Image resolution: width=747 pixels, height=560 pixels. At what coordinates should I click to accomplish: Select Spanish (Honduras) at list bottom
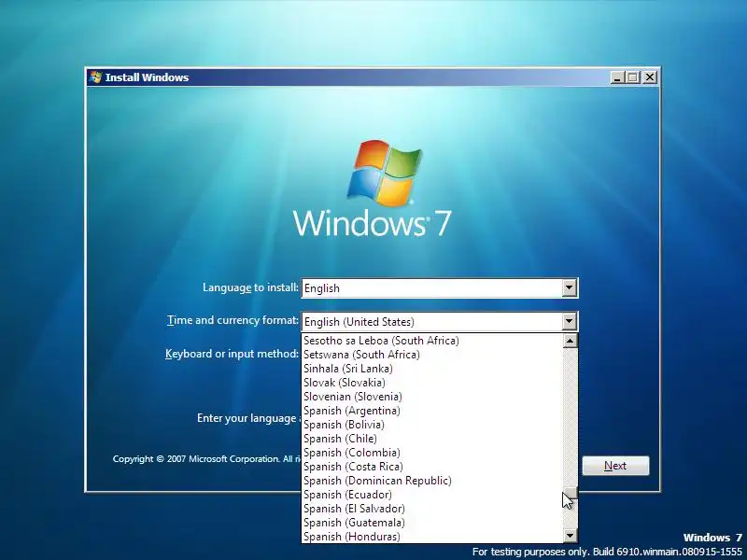[432, 536]
